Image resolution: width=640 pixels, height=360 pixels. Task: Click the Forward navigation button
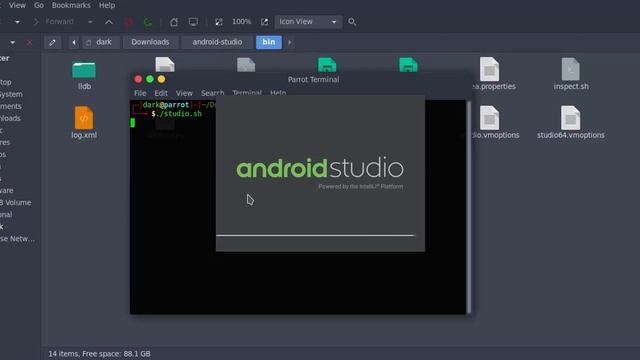pos(54,22)
